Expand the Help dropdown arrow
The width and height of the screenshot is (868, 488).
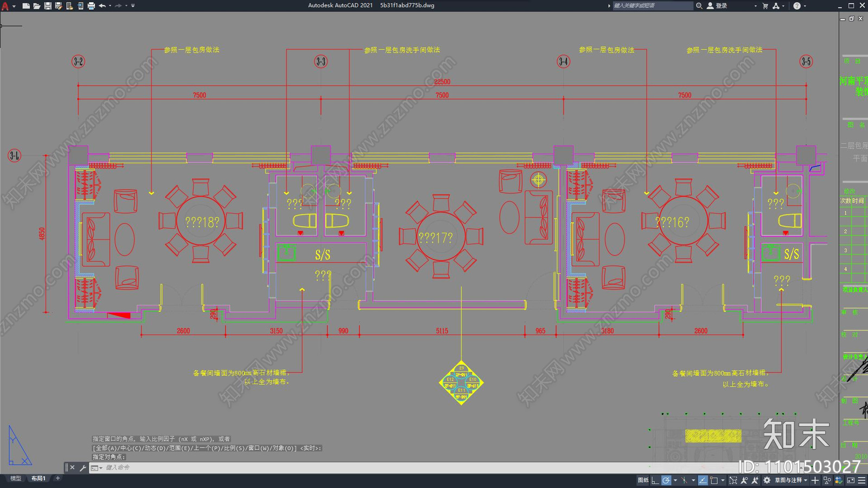click(x=805, y=6)
